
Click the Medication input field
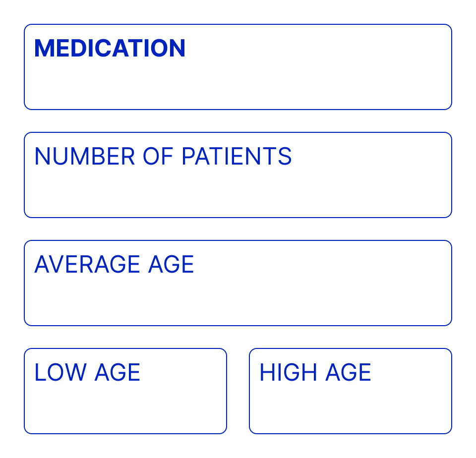click(x=238, y=67)
